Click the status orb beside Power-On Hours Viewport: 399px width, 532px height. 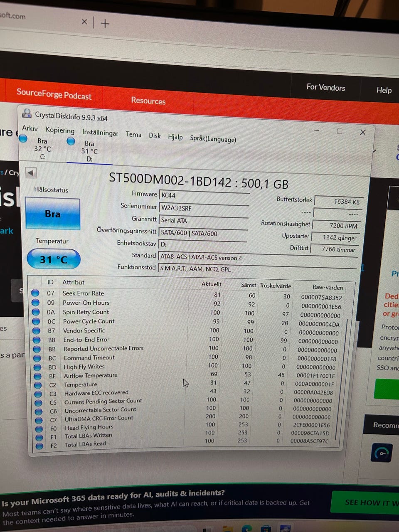pyautogui.click(x=36, y=302)
